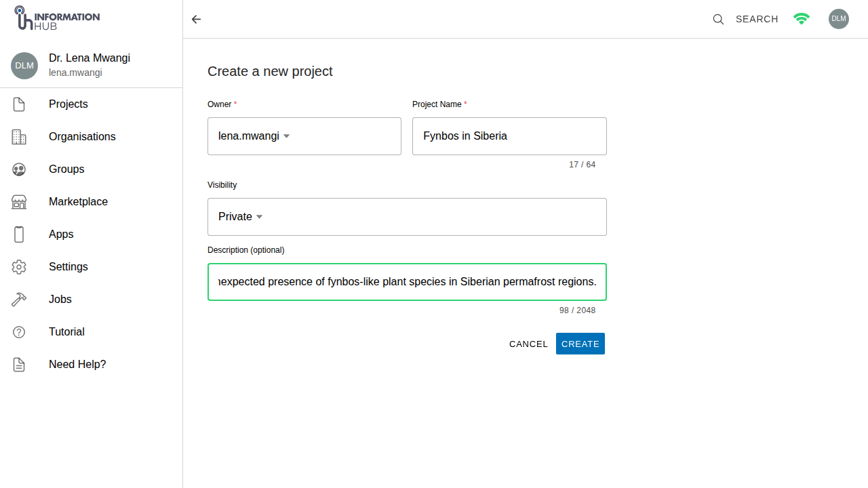868x488 pixels.
Task: Click the search magnifier icon
Action: click(x=718, y=19)
